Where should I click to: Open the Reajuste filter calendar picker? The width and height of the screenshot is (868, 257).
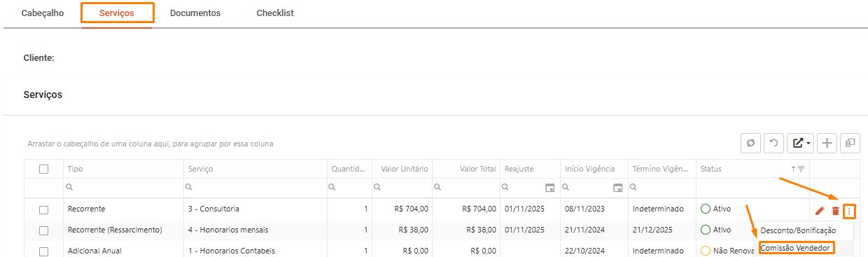click(549, 188)
